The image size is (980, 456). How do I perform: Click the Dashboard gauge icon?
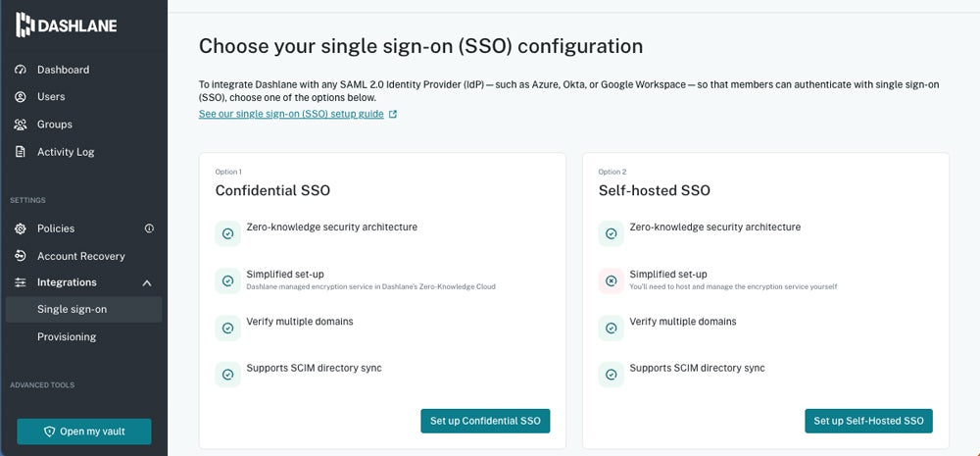(x=20, y=70)
